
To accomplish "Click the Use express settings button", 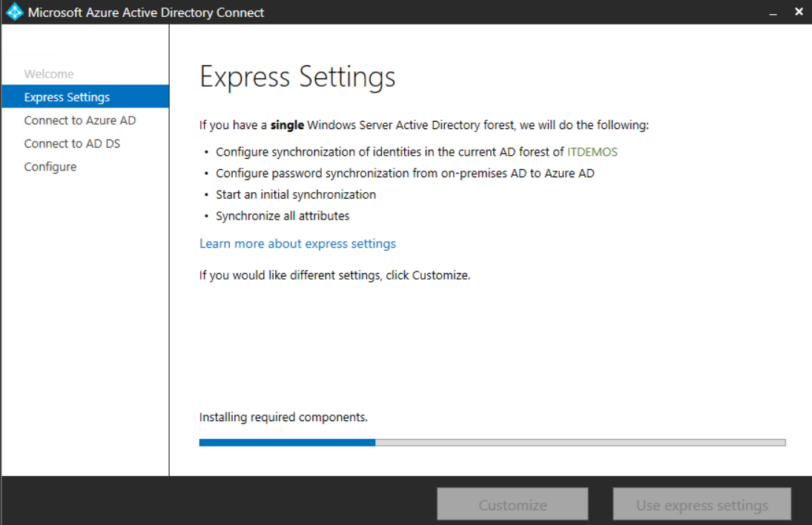I will (701, 503).
